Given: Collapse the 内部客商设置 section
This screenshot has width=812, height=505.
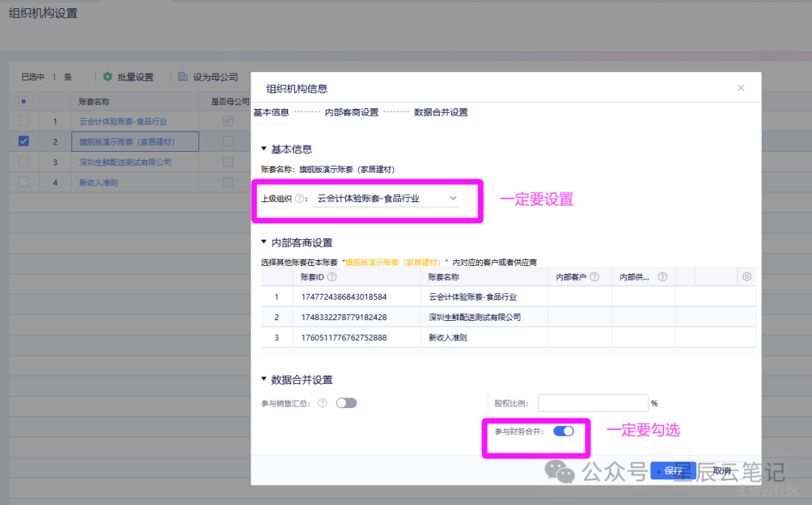Looking at the screenshot, I should coord(264,243).
